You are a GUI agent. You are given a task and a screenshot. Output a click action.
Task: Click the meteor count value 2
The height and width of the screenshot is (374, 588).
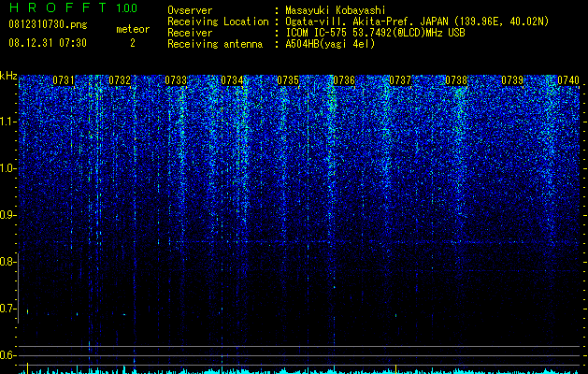coord(133,43)
